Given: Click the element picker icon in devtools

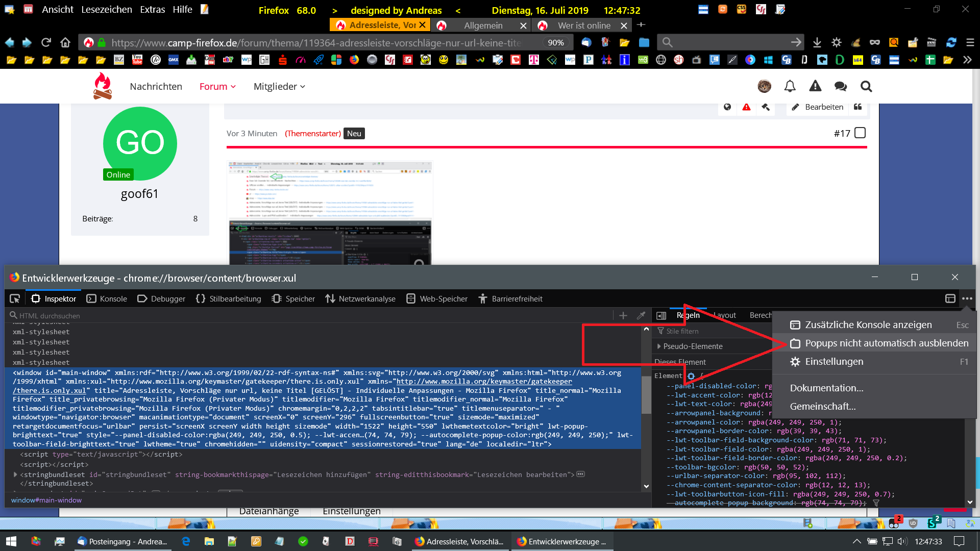Looking at the screenshot, I should (x=15, y=298).
